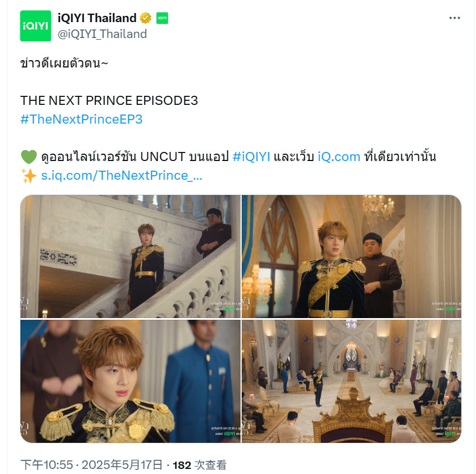Open the photo with the chandelier
Screen dimensions: 476x474
(x=352, y=256)
